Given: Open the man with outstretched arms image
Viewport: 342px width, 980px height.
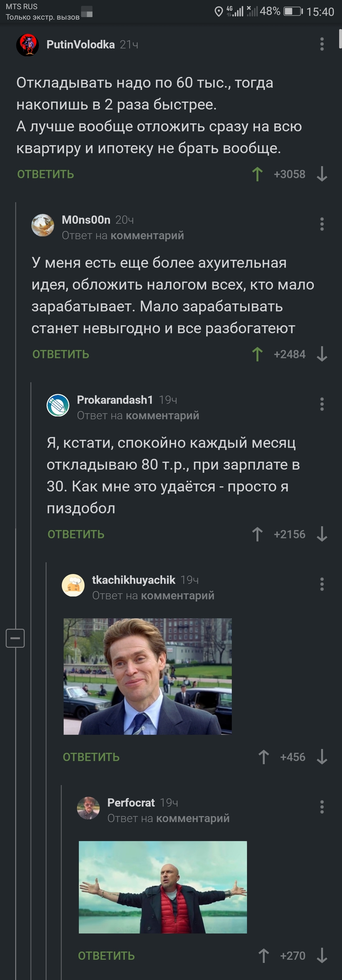Looking at the screenshot, I should (163, 887).
